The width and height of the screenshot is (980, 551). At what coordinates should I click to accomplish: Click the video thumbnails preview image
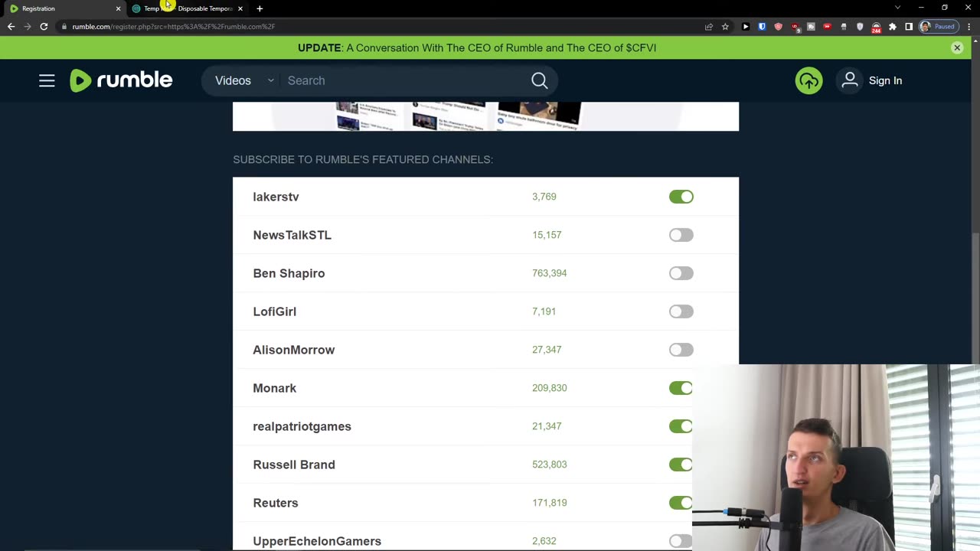click(485, 116)
